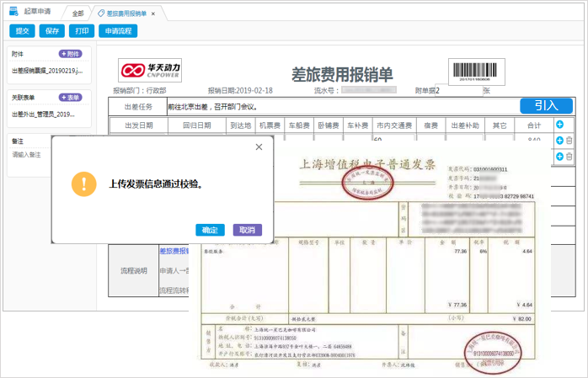The width and height of the screenshot is (588, 378).
Task: Click the 出差补助 column header
Action: (465, 125)
